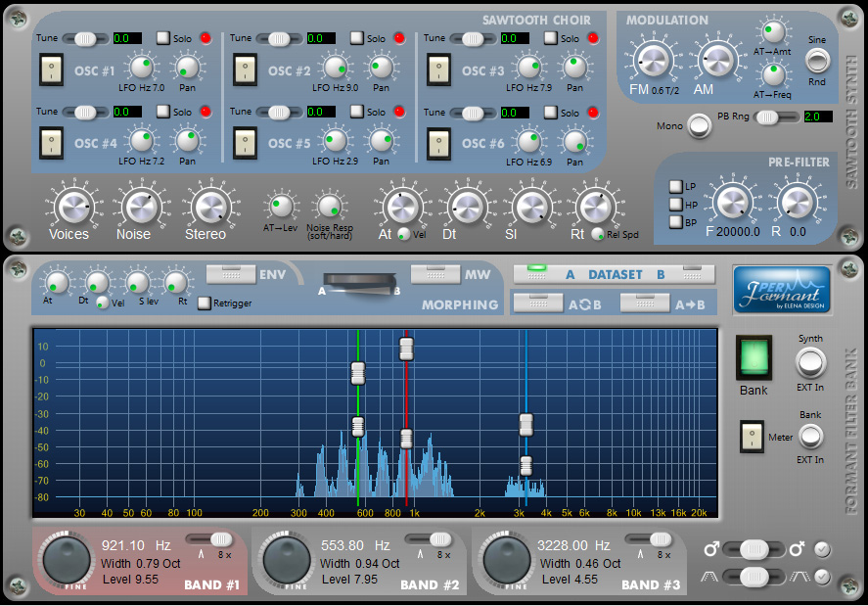Click the Voices knob

[74, 208]
